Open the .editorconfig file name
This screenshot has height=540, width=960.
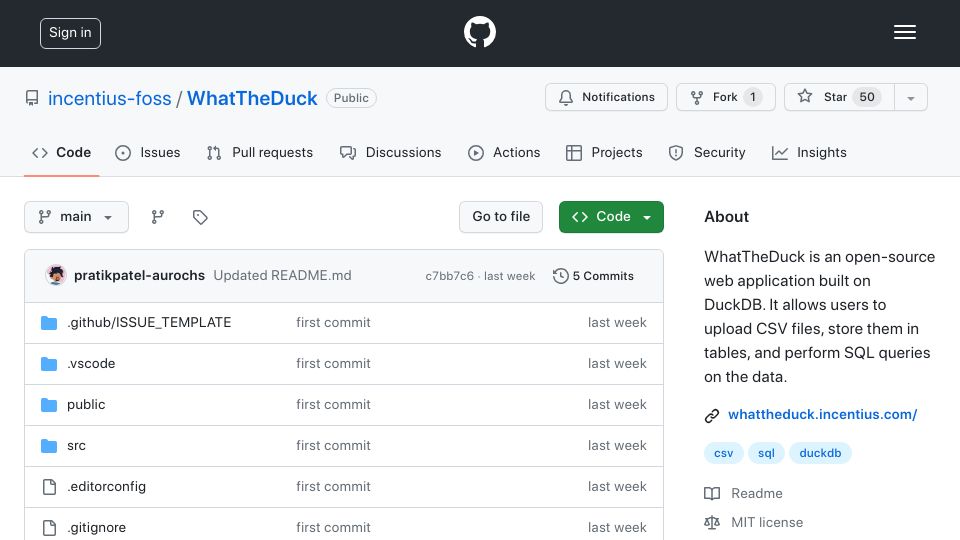(x=107, y=487)
